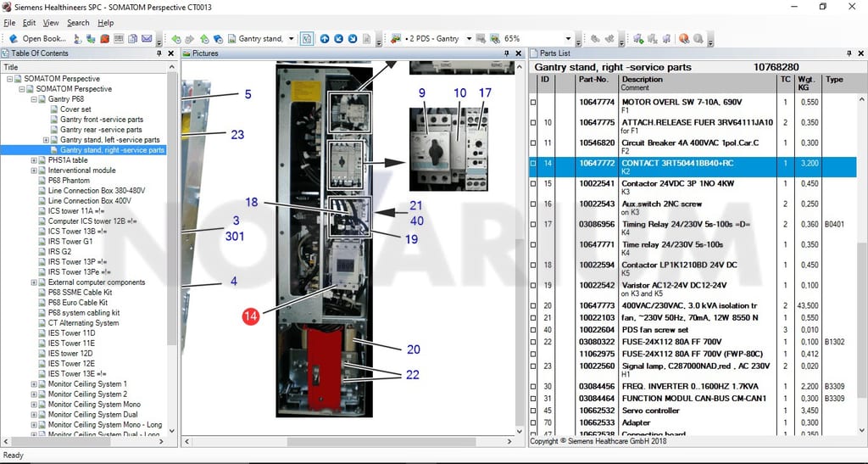This screenshot has height=464, width=868.
Task: Collapse the Gantry P68 tree node
Action: [x=34, y=99]
